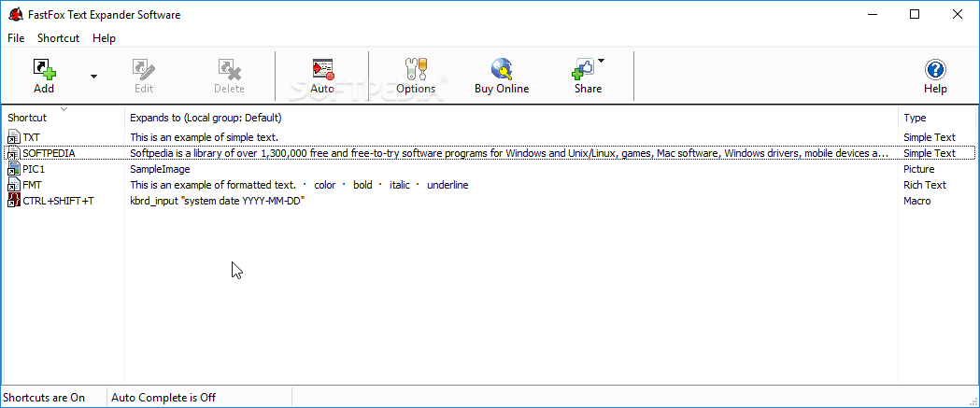The width and height of the screenshot is (980, 408).
Task: Minimize the FastFox window
Action: pos(872,14)
